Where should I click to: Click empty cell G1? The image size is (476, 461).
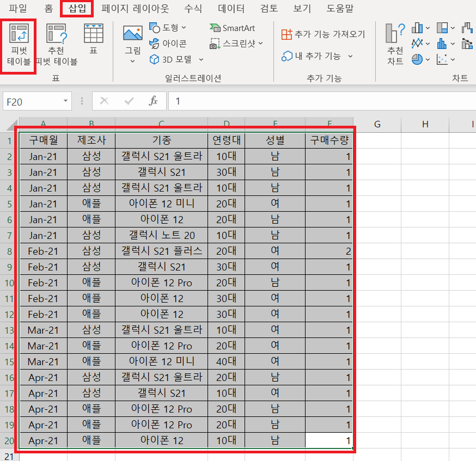377,140
